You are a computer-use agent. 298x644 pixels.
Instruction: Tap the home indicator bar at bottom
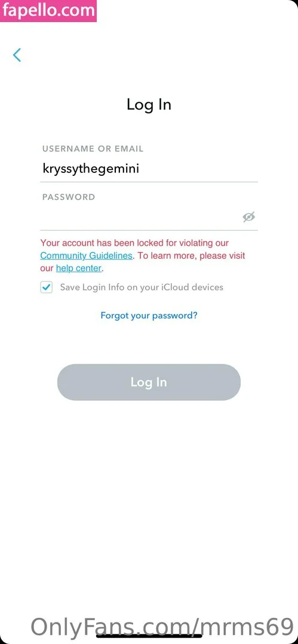149,637
